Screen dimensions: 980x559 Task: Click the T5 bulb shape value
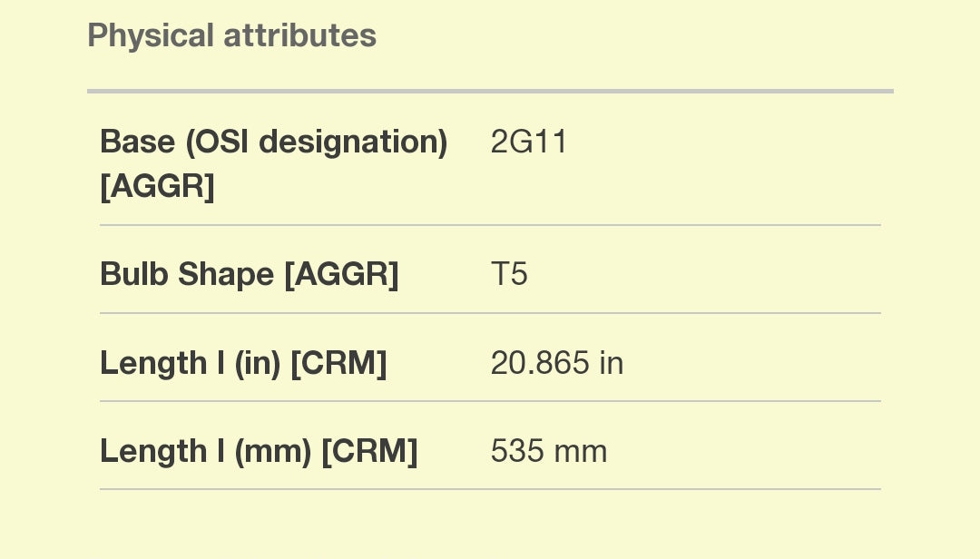coord(509,274)
